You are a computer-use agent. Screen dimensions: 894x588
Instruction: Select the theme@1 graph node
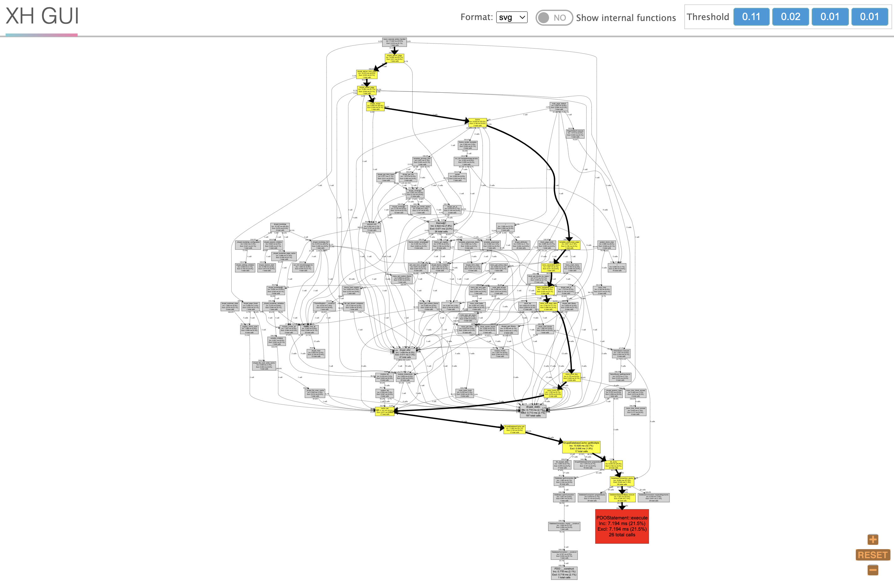tap(441, 227)
